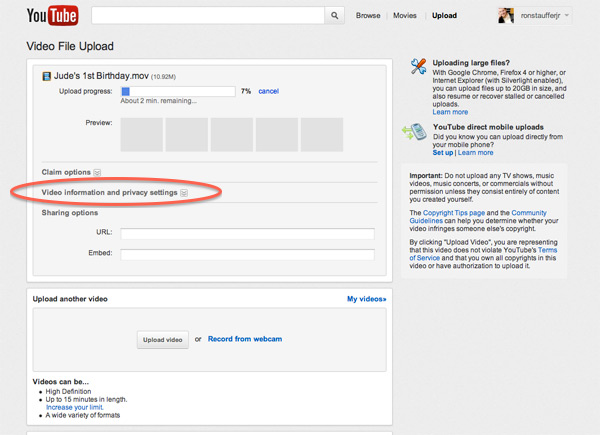Image resolution: width=600 pixels, height=435 pixels.
Task: Click the Increase your limit link
Action: point(75,407)
